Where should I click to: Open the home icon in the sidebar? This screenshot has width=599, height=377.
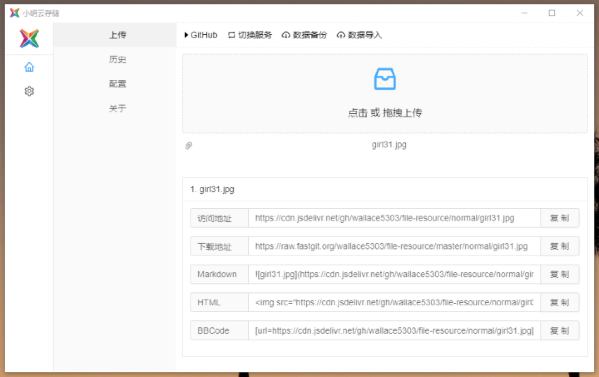click(x=29, y=67)
